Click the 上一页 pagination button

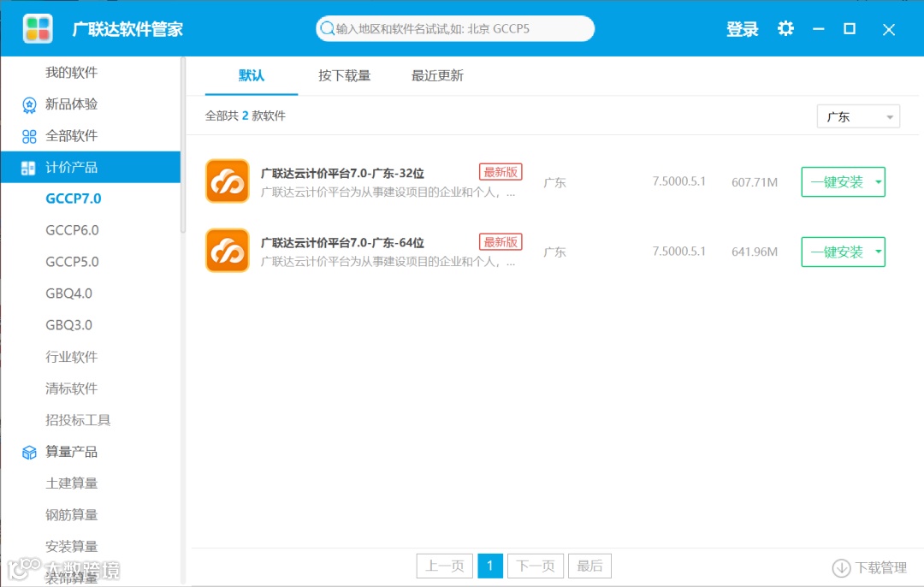[x=444, y=566]
